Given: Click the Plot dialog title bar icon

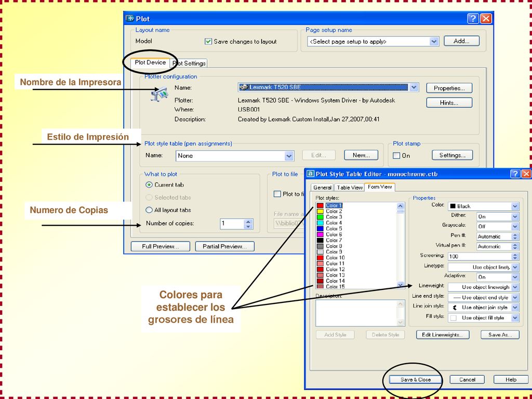Looking at the screenshot, I should click(x=129, y=18).
